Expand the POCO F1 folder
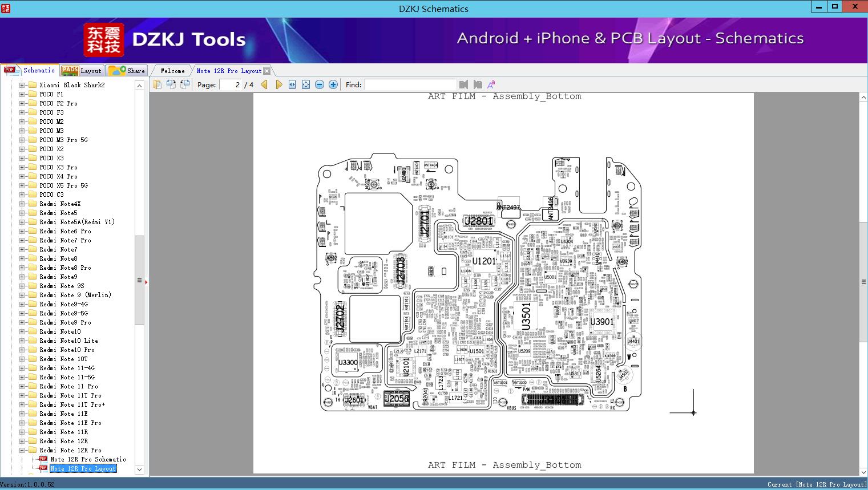Screen dimensions: 868x490 (x=22, y=94)
